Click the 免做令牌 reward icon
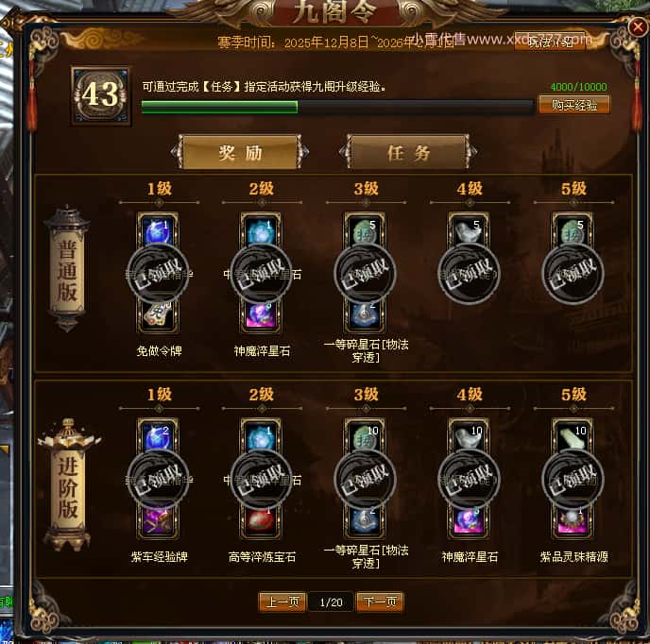650x644 pixels. pos(158,316)
